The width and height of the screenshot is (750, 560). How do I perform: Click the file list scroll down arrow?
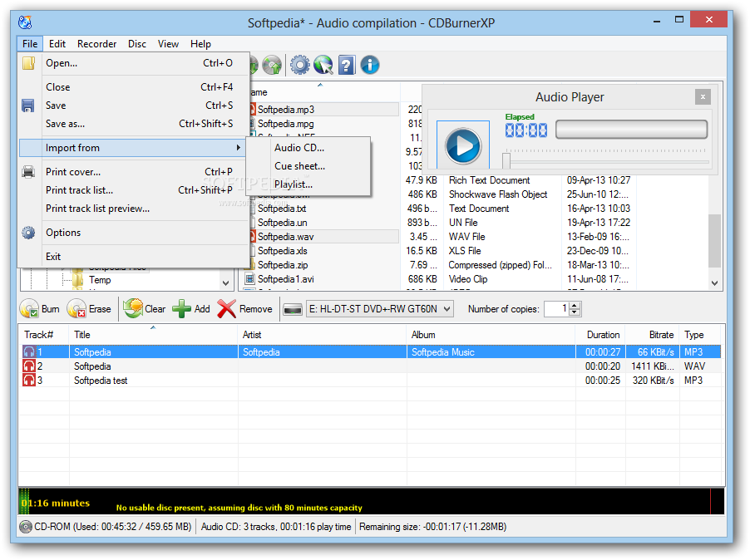tap(714, 282)
